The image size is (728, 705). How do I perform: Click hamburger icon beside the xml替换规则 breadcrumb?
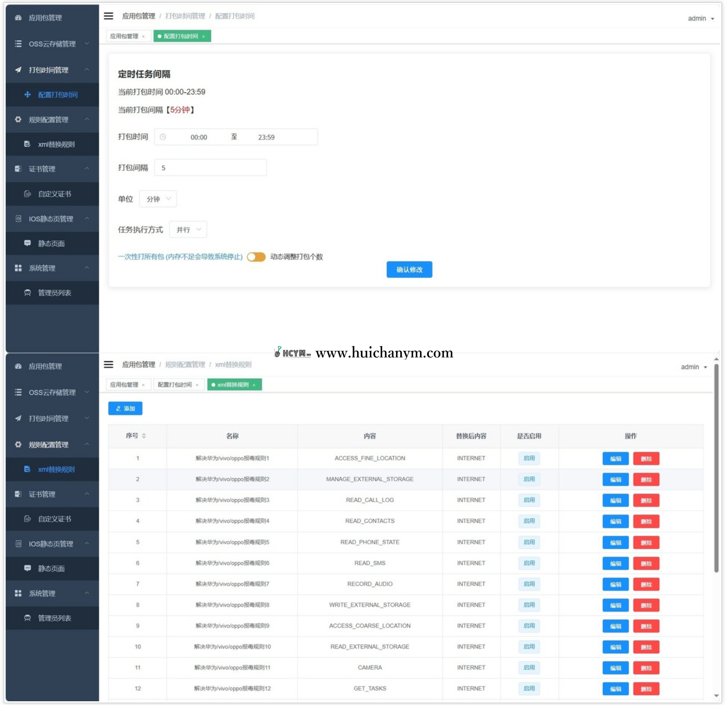click(109, 364)
